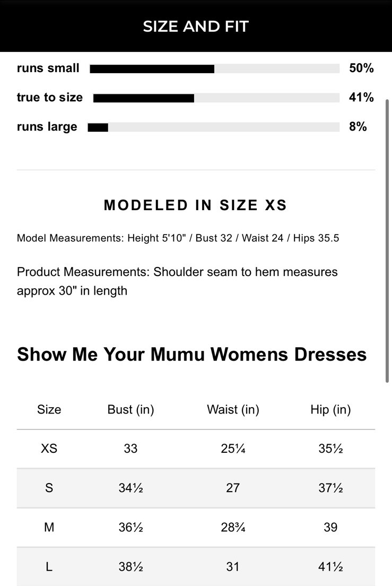This screenshot has width=392, height=586.
Task: Click the SIZE AND FIT header
Action: click(196, 27)
